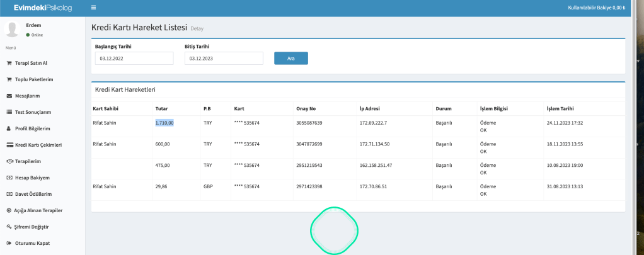Open Toplu Paketlerim menu item
This screenshot has width=644, height=255.
34,80
